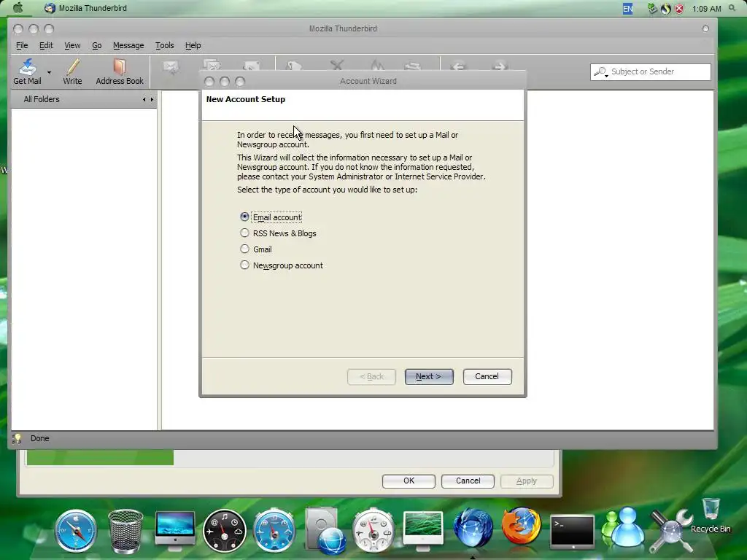
Task: Click the Done status bar text
Action: pos(40,438)
